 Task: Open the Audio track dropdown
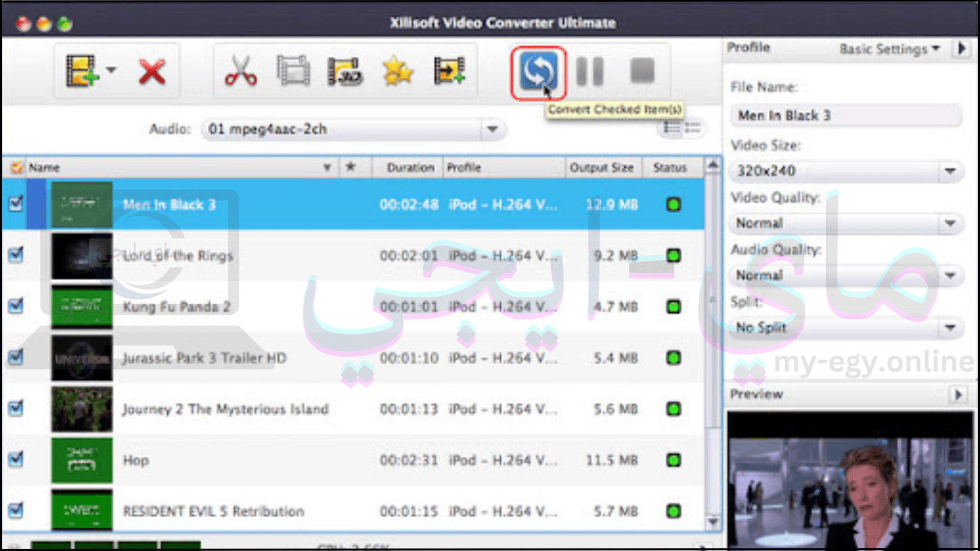tap(353, 129)
